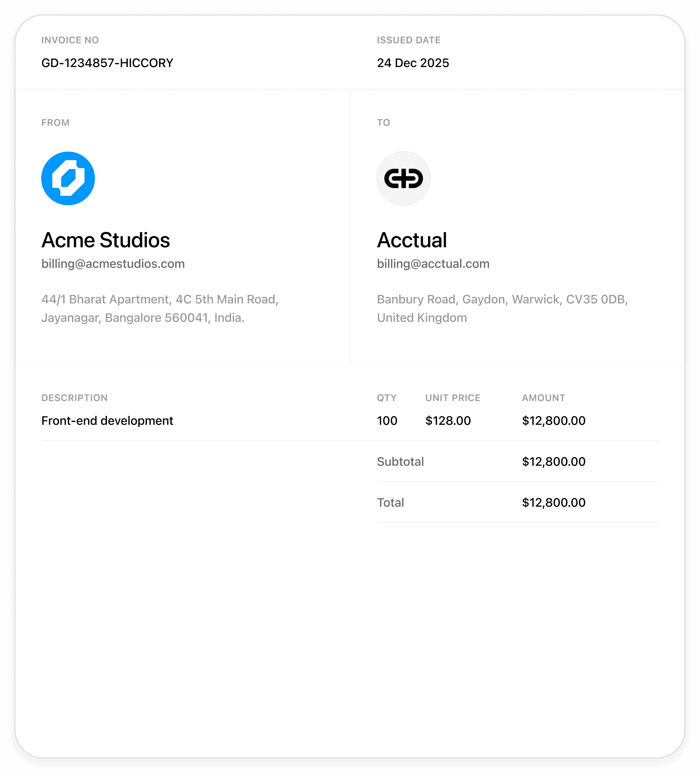
Task: Click the Acme Studios company name
Action: coord(105,240)
